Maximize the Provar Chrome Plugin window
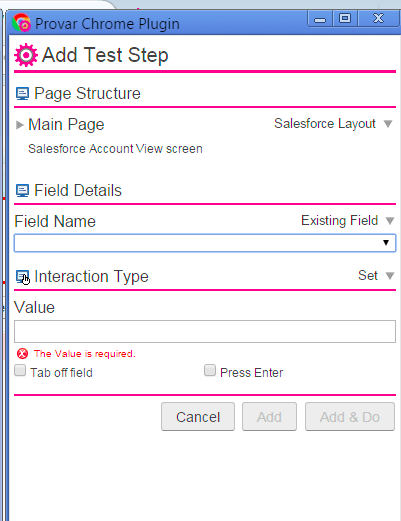 click(x=345, y=18)
